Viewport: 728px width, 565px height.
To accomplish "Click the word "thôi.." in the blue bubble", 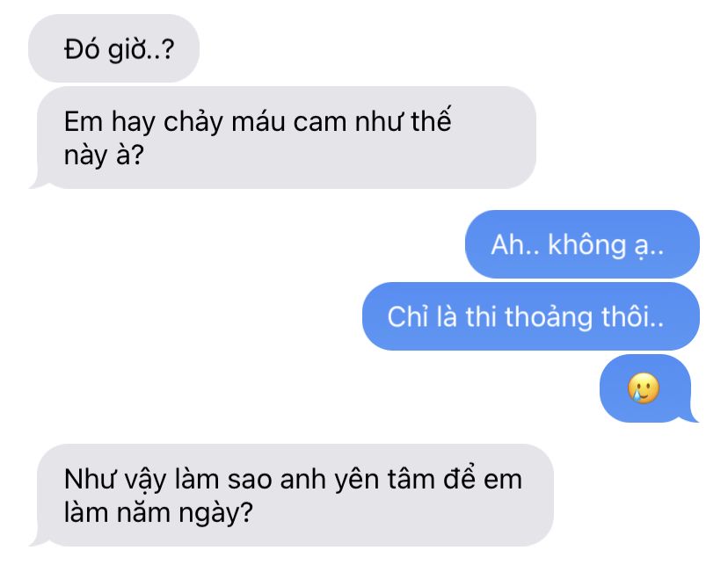I will coord(632,316).
